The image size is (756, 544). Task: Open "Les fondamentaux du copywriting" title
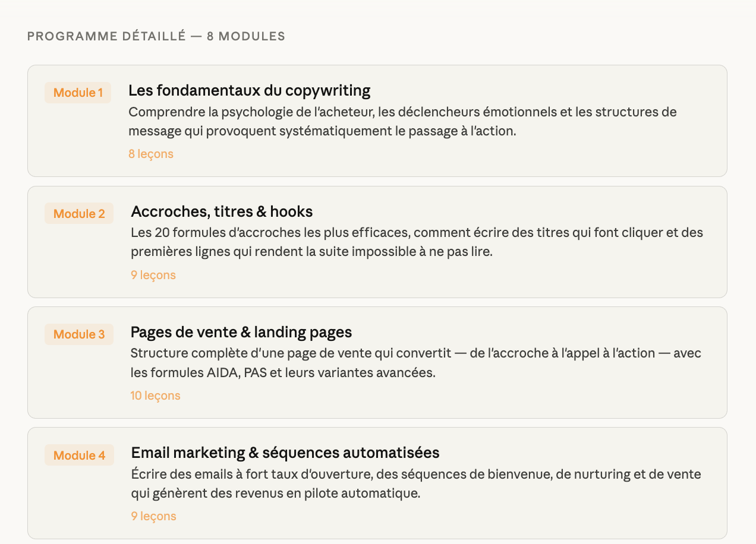coord(249,90)
